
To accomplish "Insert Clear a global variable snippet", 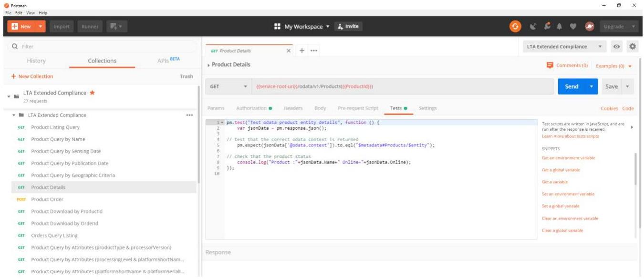I will 562,230.
